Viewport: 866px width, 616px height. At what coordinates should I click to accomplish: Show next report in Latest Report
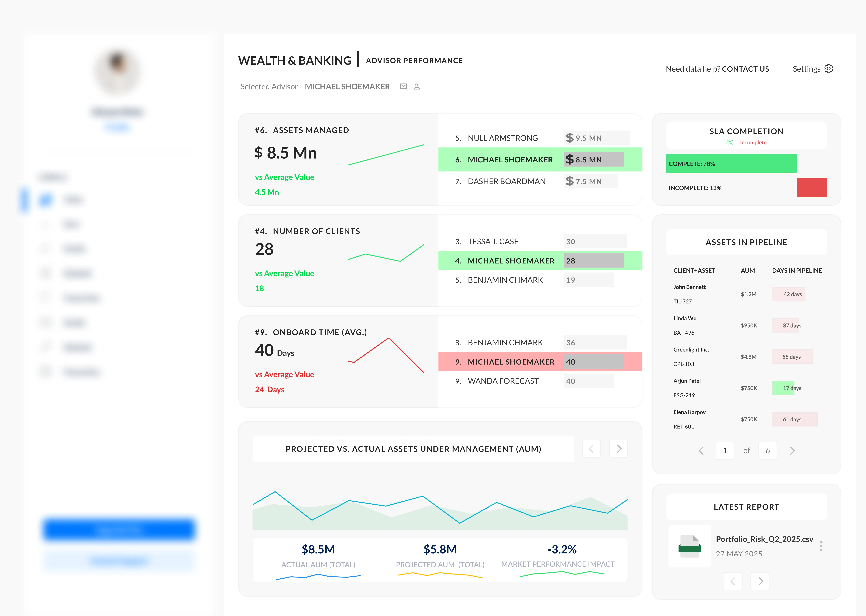760,581
